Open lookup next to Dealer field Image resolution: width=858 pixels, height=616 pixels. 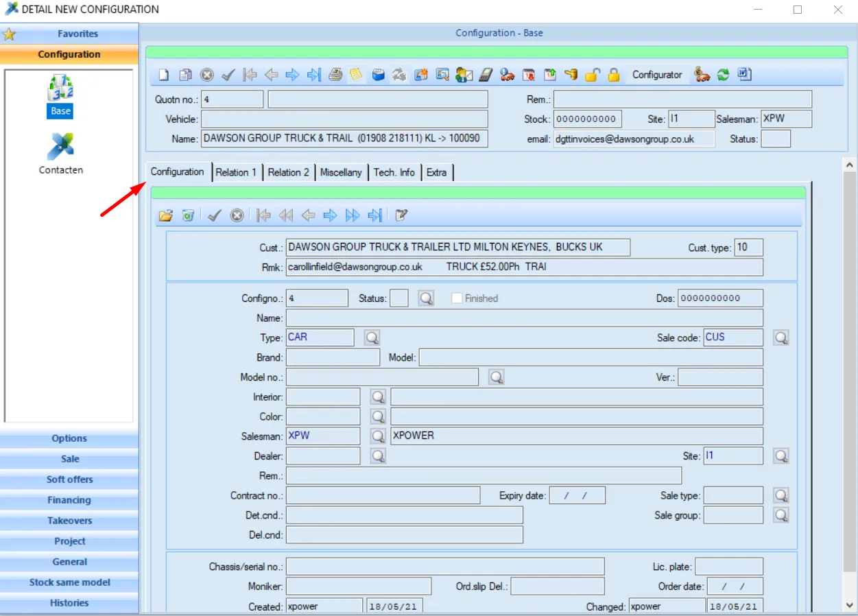pyautogui.click(x=378, y=455)
